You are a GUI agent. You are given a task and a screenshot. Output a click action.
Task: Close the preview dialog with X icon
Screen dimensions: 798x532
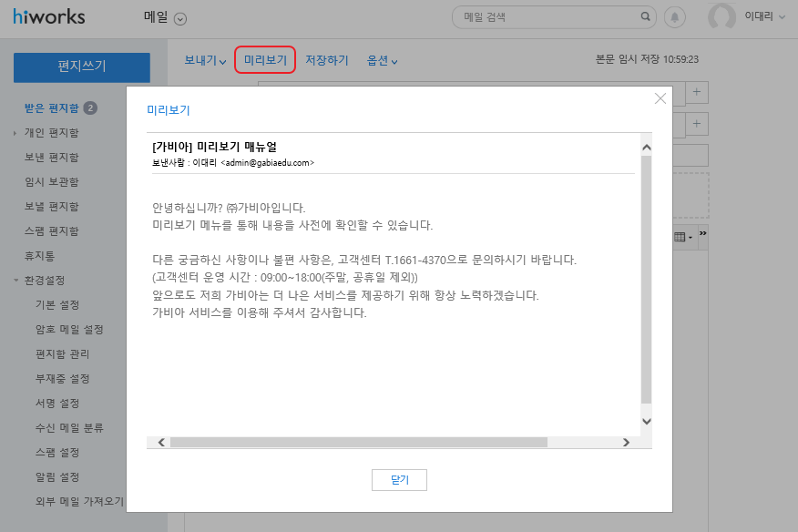pos(660,98)
